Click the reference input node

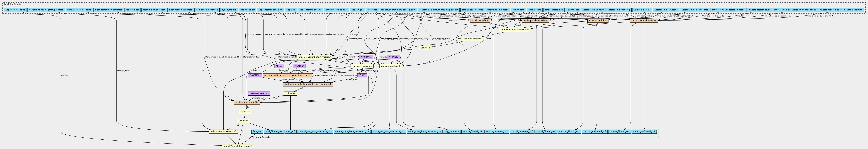click(x=372, y=10)
